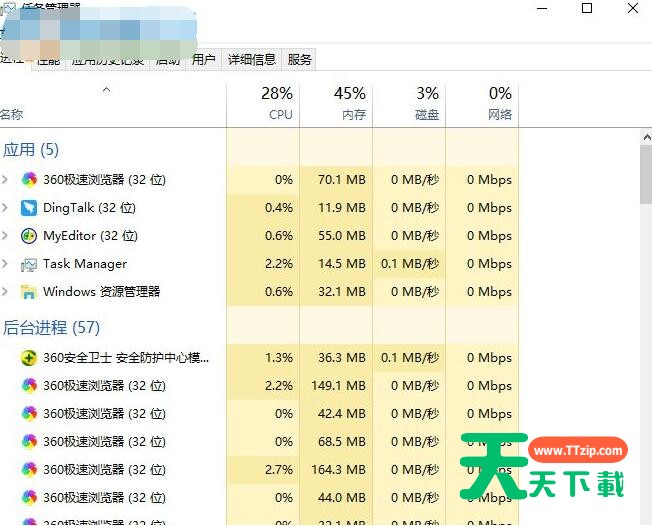Expand the 360极速浏览器 app entry under 应用
The width and height of the screenshot is (652, 526).
pos(5,180)
